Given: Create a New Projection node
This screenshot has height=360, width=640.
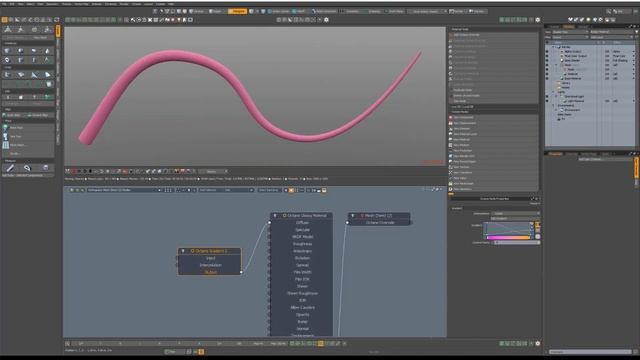Looking at the screenshot, I should [x=493, y=151].
